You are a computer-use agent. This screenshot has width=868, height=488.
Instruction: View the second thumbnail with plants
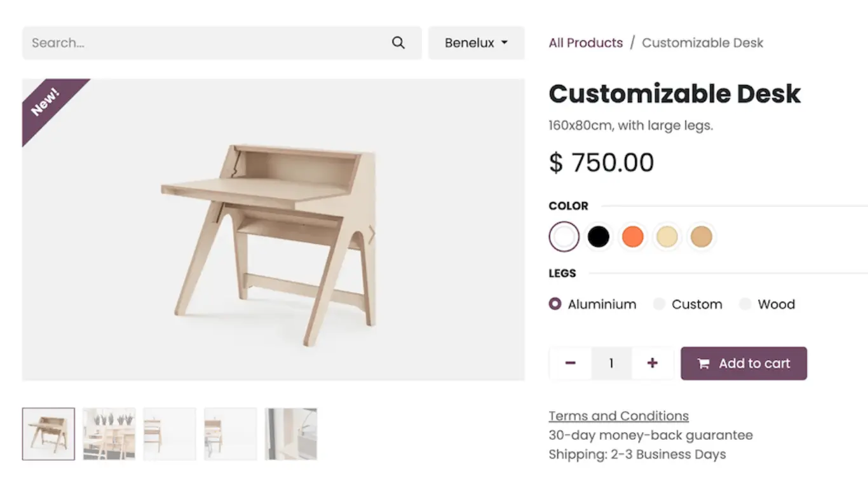109,434
